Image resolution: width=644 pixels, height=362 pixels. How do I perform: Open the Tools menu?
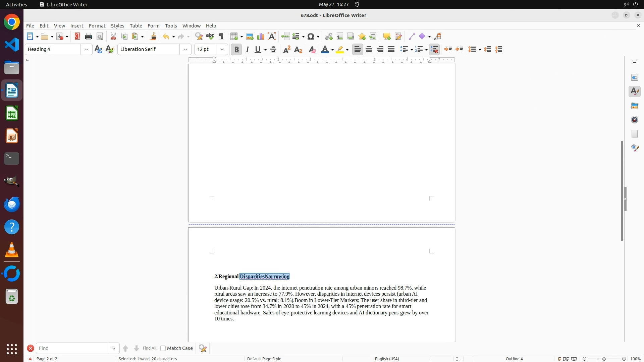(171, 26)
